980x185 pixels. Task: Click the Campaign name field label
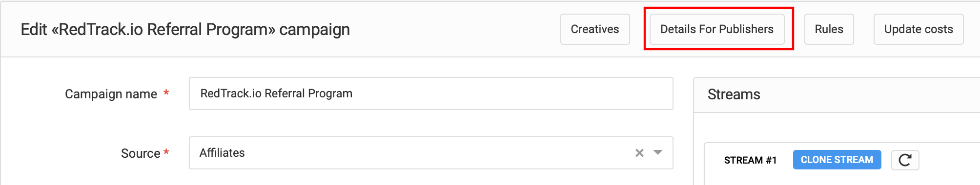pyautogui.click(x=111, y=94)
